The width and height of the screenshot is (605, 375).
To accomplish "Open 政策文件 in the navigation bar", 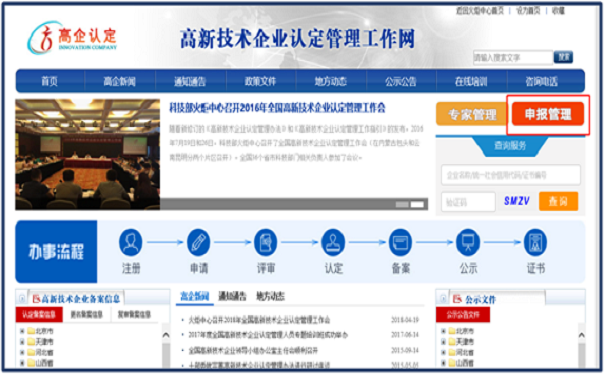I will [260, 81].
